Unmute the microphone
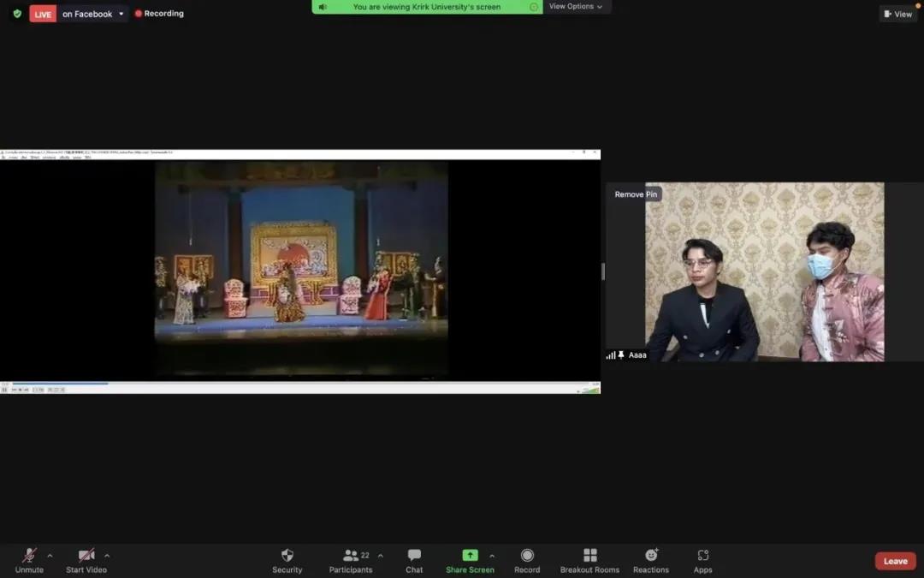This screenshot has height=578, width=924. 29,561
